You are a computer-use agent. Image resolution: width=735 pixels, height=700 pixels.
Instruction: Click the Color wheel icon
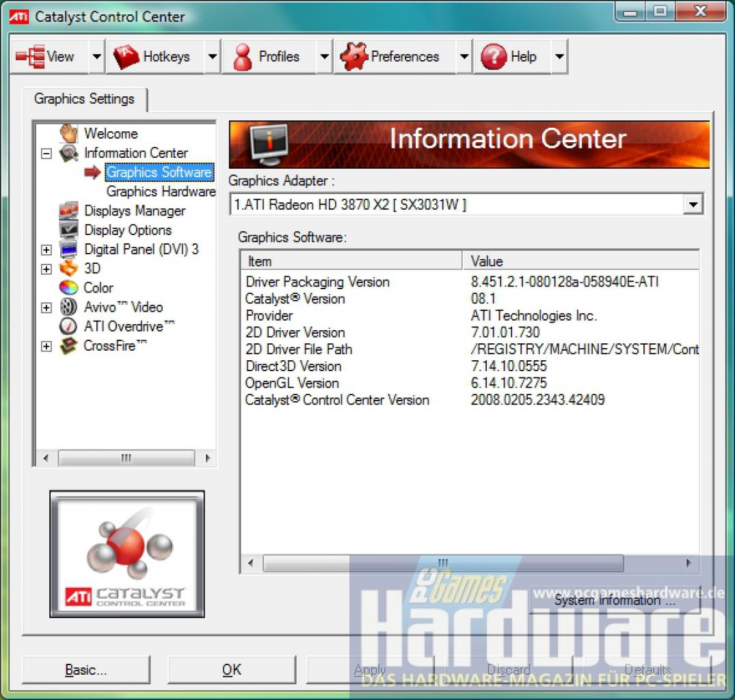coord(68,288)
